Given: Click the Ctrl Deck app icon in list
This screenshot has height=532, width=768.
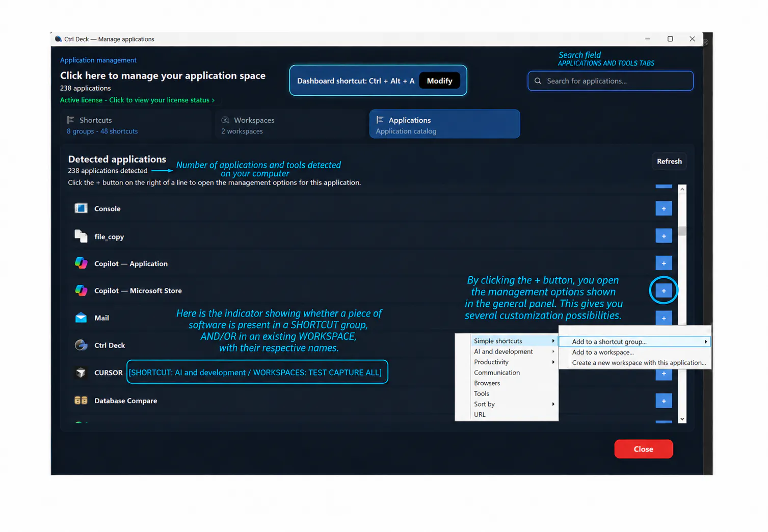Looking at the screenshot, I should [81, 345].
